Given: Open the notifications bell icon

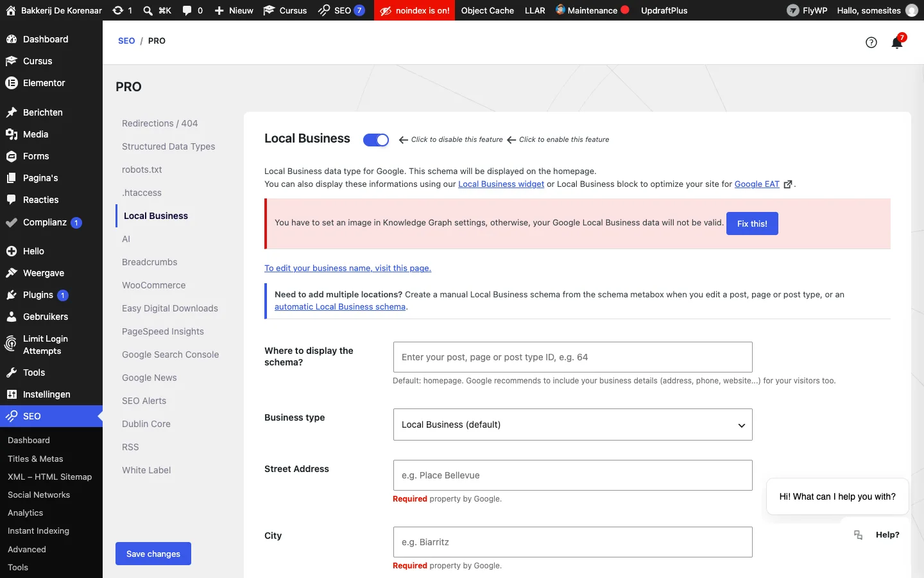Looking at the screenshot, I should click(x=897, y=42).
